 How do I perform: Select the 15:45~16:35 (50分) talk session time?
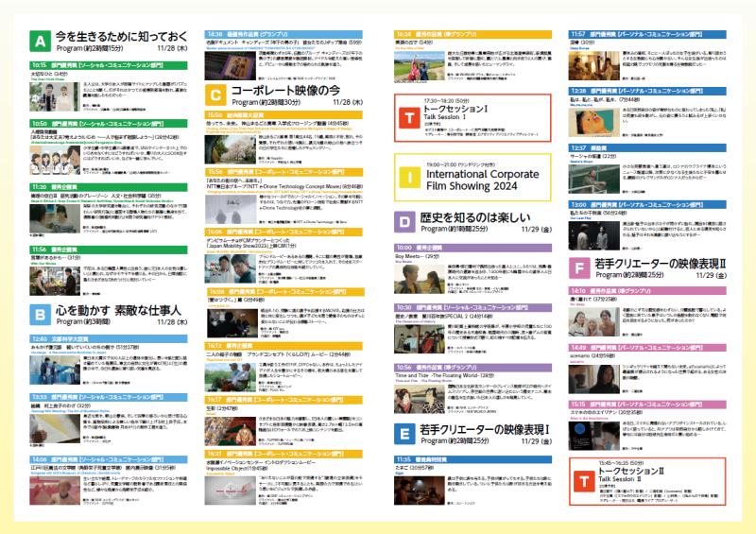pos(622,462)
